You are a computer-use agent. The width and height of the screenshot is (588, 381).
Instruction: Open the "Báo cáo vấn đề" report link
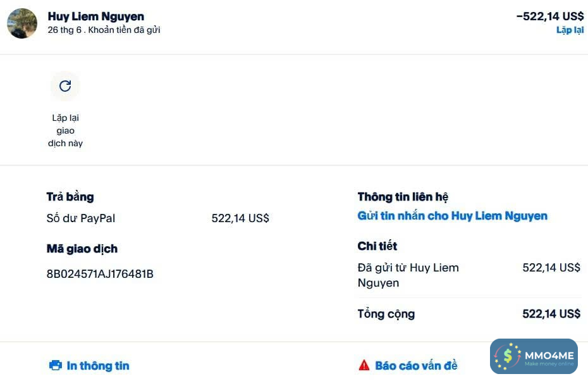pyautogui.click(x=416, y=365)
